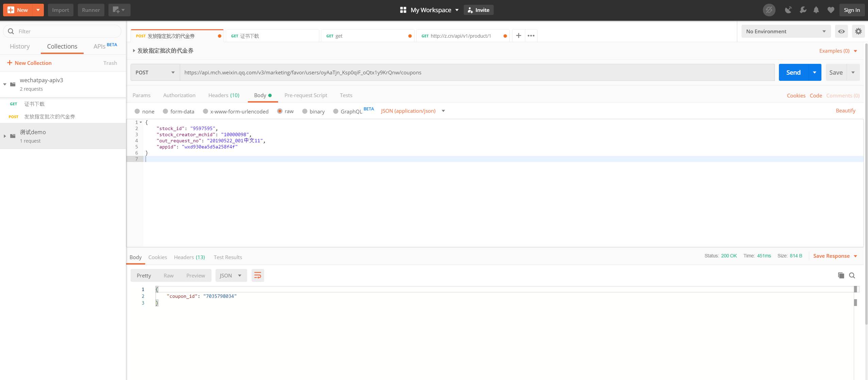
Task: Click the Beautify link
Action: tap(845, 111)
